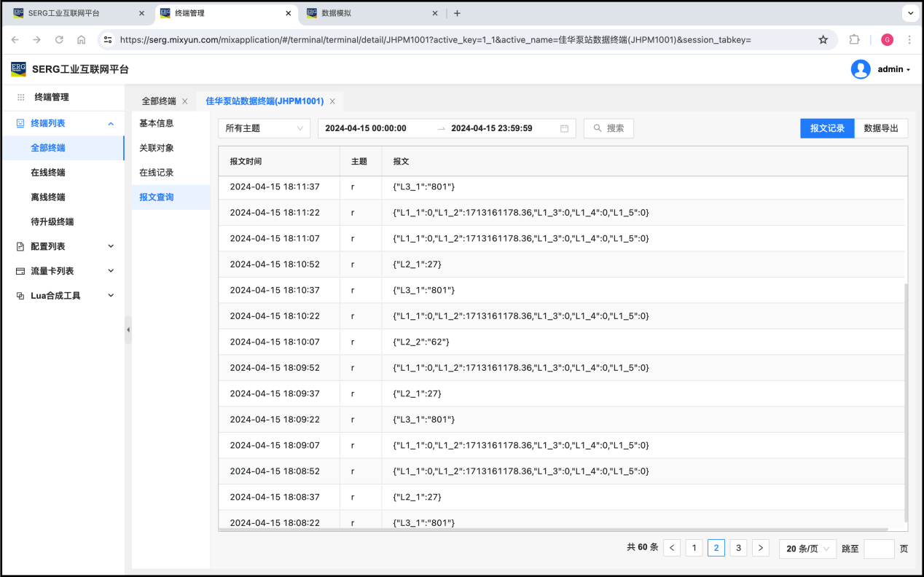This screenshot has height=577, width=924.
Task: Click the 跳至 page number input field
Action: [879, 549]
